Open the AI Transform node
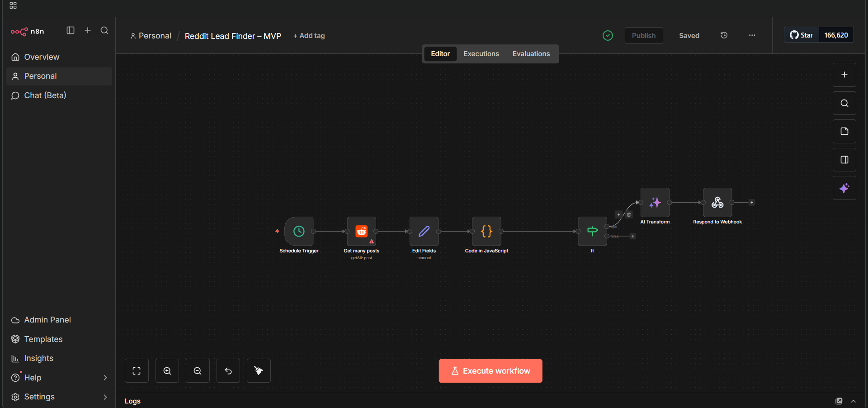 pos(655,202)
